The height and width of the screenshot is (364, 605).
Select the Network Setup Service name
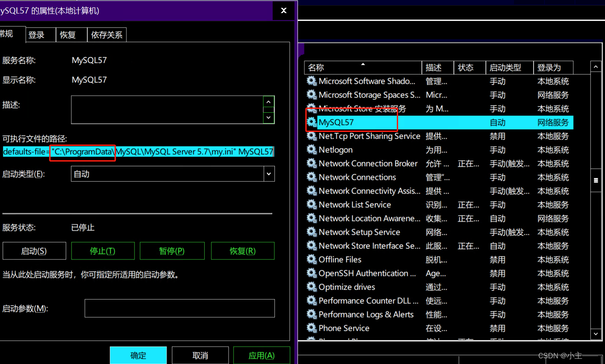tap(359, 232)
